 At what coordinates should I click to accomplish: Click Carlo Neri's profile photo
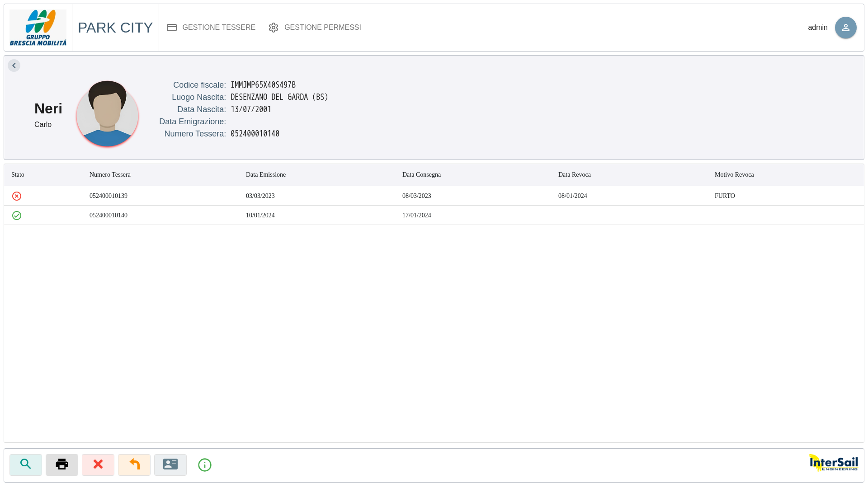(x=107, y=114)
